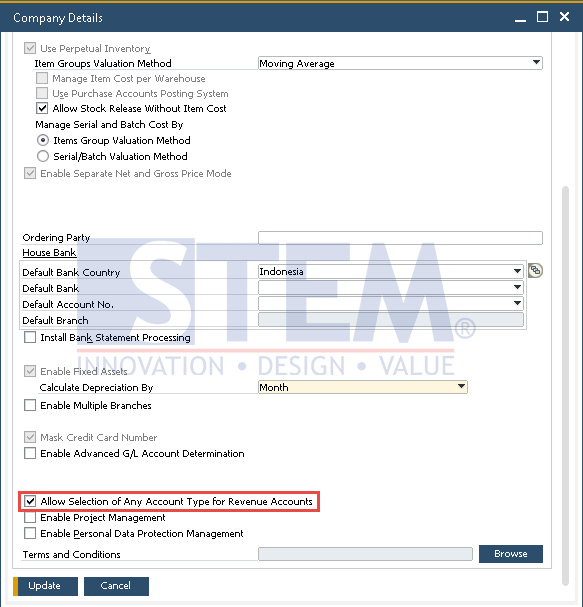Toggle Enable Fixed Assets checkbox
This screenshot has height=607, width=583.
click(x=30, y=371)
